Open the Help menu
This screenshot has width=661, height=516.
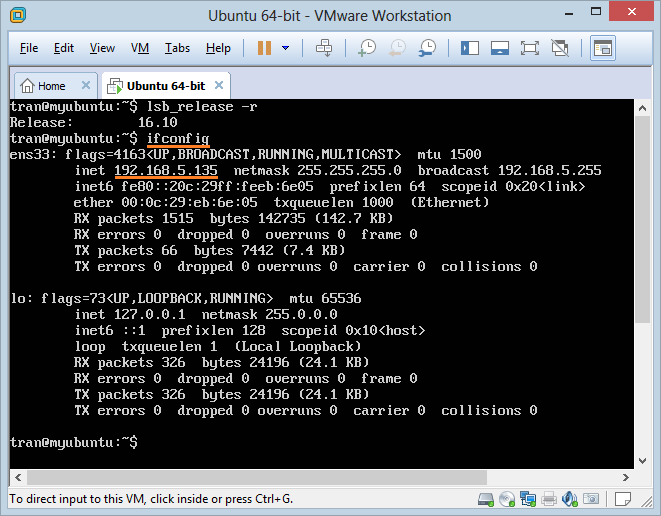pyautogui.click(x=218, y=48)
